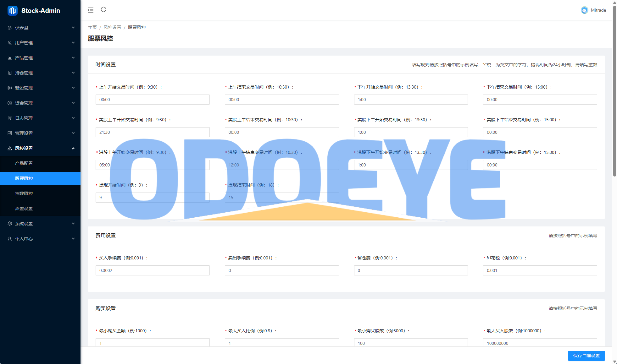617x364 pixels.
Task: Click the 仪表盘 dashboard icon
Action: pos(10,28)
